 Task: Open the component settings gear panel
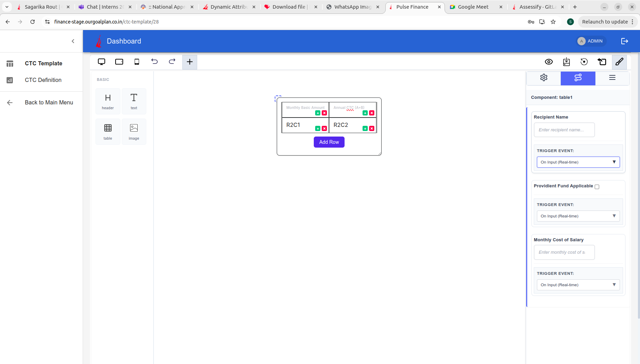click(543, 78)
